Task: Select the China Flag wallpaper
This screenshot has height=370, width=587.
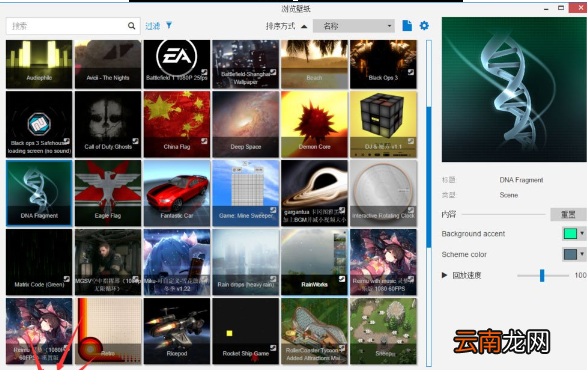Action: pos(177,124)
